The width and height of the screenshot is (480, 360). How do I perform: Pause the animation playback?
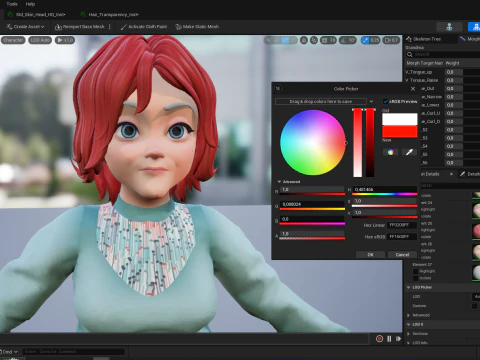click(389, 339)
